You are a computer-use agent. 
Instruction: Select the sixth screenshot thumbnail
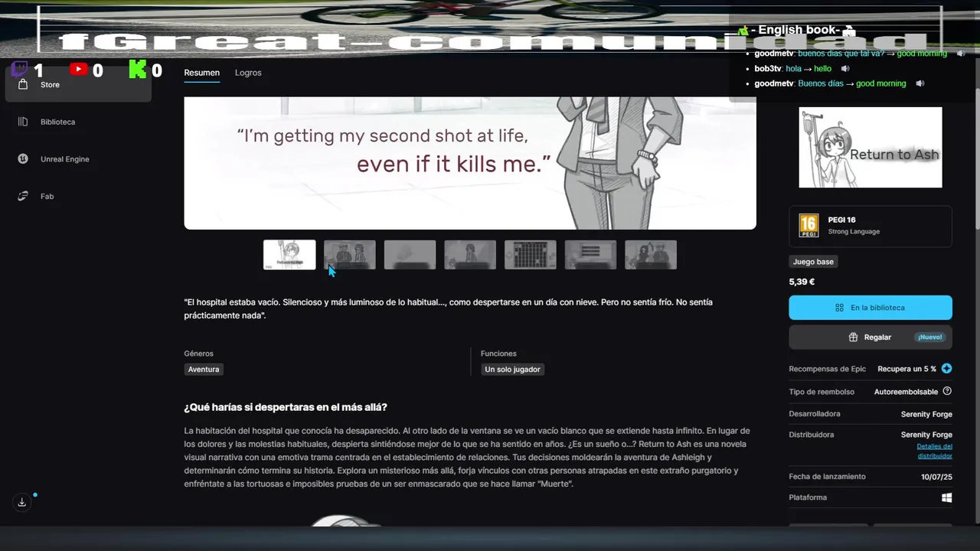click(590, 255)
